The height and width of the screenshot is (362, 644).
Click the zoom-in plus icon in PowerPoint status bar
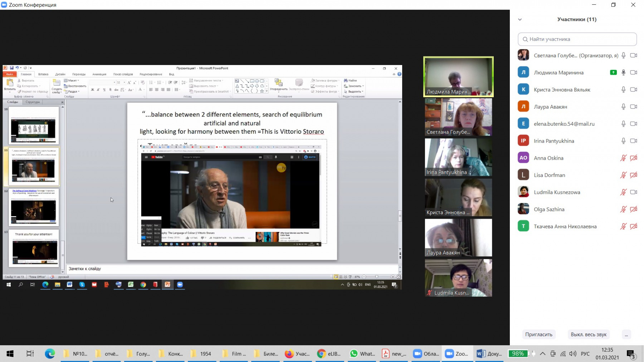pos(393,277)
